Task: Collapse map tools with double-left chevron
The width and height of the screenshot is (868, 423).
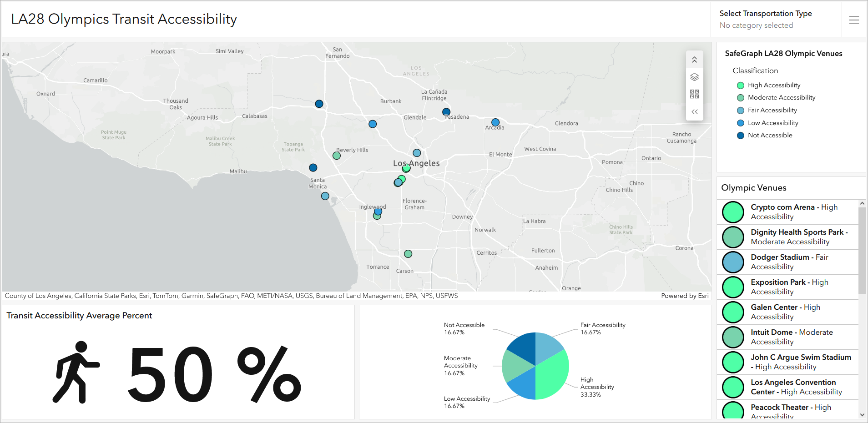Action: [x=694, y=111]
